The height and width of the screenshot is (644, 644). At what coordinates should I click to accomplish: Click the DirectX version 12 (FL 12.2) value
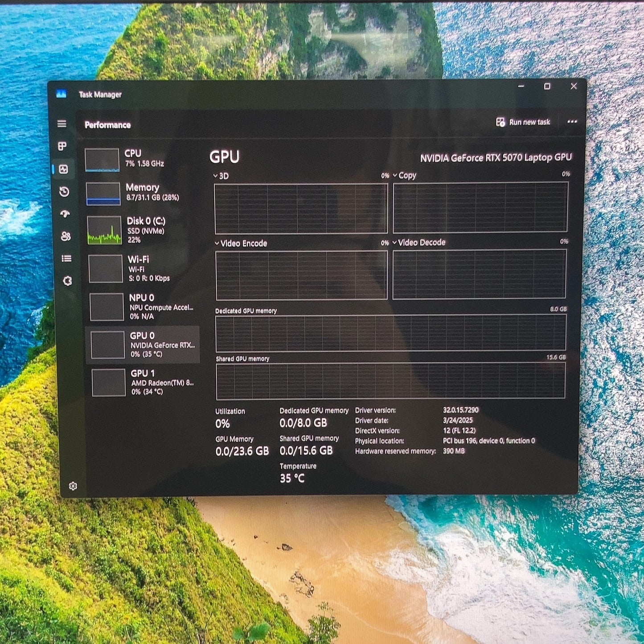pyautogui.click(x=459, y=431)
